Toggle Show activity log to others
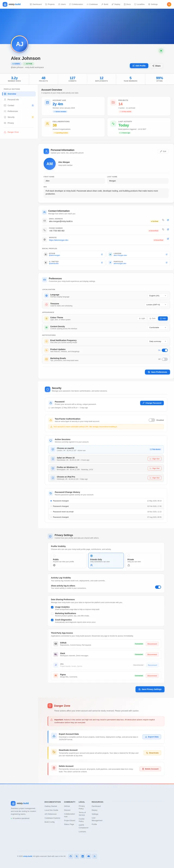 158,587
